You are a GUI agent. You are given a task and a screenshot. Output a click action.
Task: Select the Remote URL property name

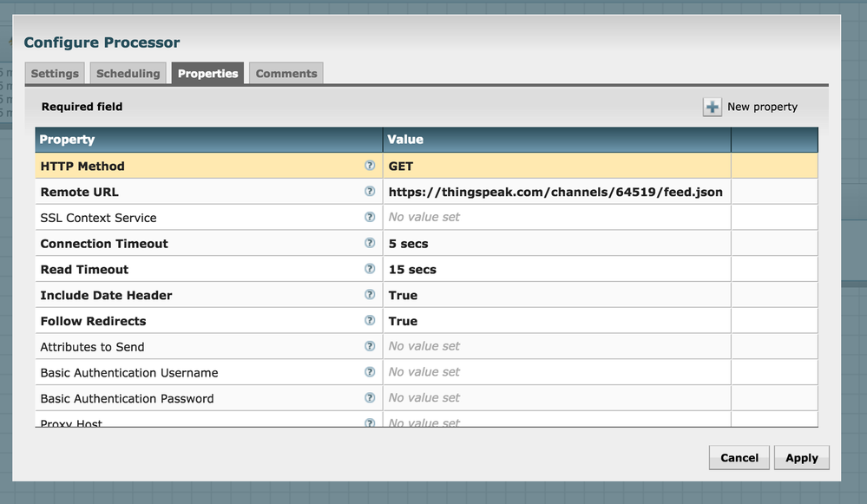tap(79, 192)
